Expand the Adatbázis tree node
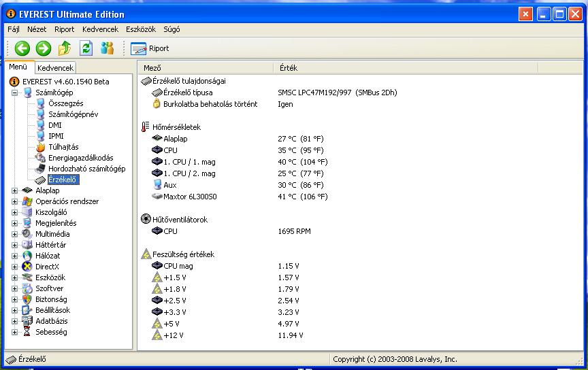 click(x=14, y=321)
